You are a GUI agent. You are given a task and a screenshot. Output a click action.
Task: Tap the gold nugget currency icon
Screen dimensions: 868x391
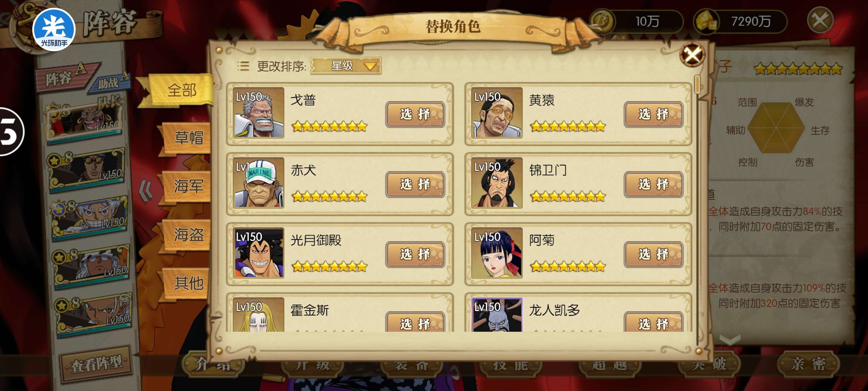pos(706,21)
